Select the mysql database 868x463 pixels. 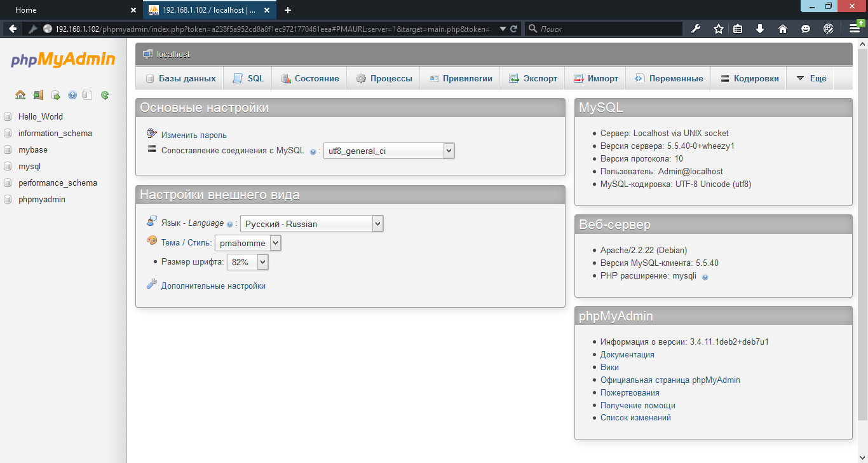click(29, 167)
